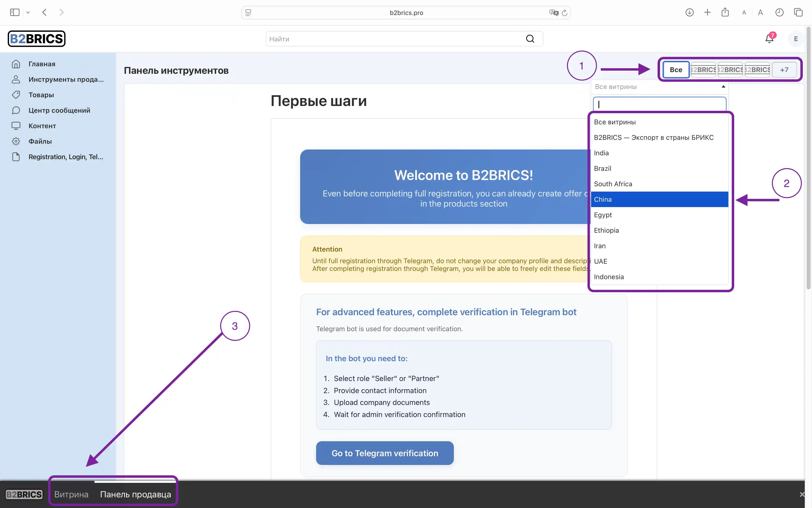Choose B2BRICS — Экспорт в страны БРИКС option
This screenshot has height=508, width=812.
(659, 137)
